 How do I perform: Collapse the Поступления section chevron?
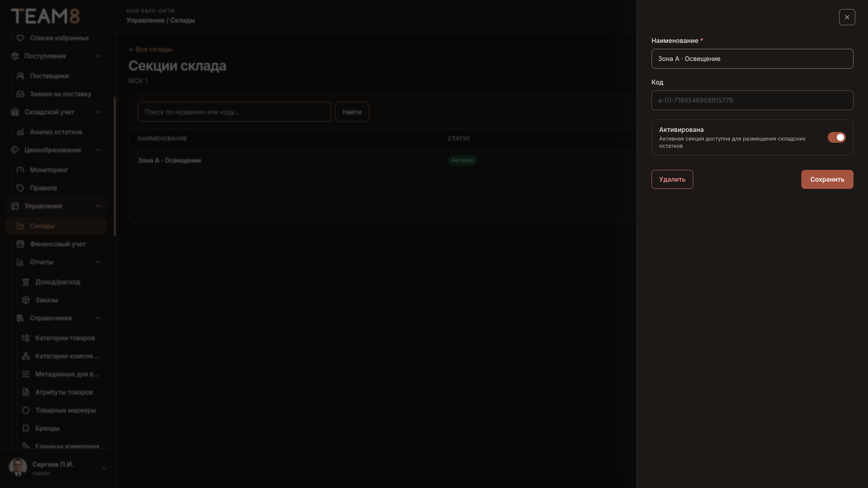point(98,56)
